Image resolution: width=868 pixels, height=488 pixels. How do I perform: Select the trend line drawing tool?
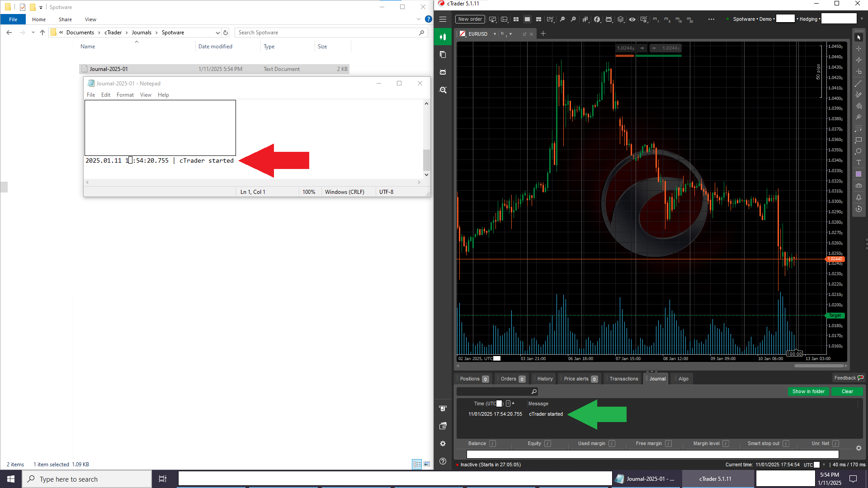click(x=859, y=84)
